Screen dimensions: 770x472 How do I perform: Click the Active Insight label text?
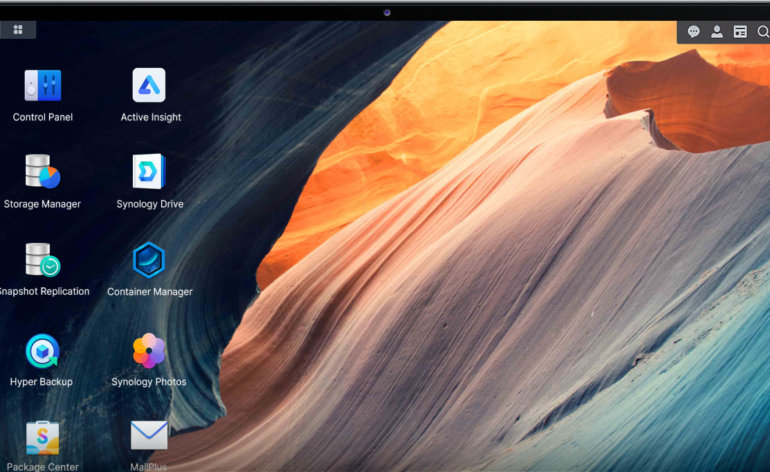(x=151, y=117)
